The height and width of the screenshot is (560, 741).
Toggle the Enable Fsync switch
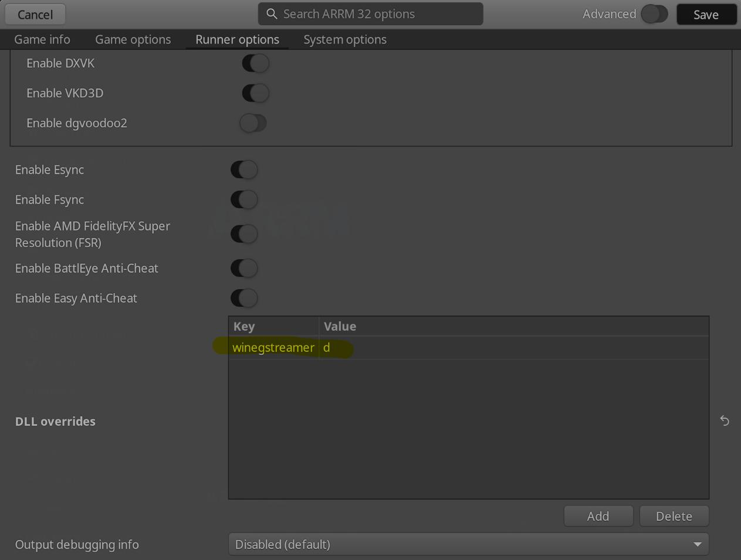point(244,200)
